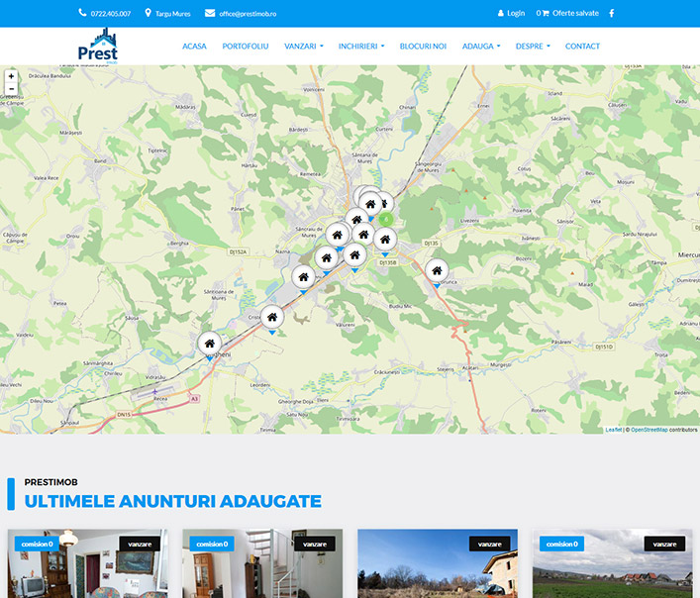Open the ACASA menu item
The image size is (700, 598).
pyautogui.click(x=194, y=46)
